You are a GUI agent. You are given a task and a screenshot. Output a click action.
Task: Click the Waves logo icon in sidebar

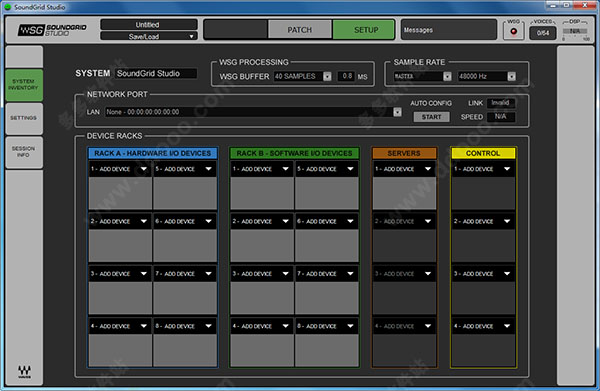point(24,371)
